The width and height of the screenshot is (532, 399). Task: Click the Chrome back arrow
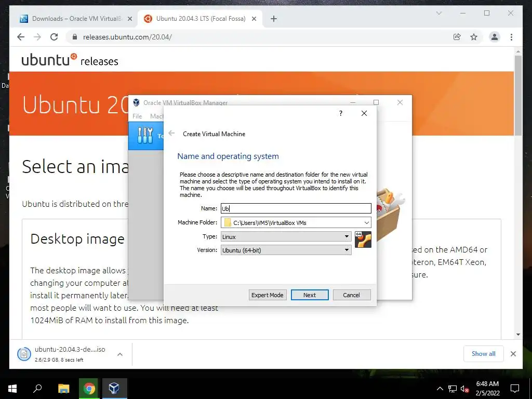click(21, 37)
